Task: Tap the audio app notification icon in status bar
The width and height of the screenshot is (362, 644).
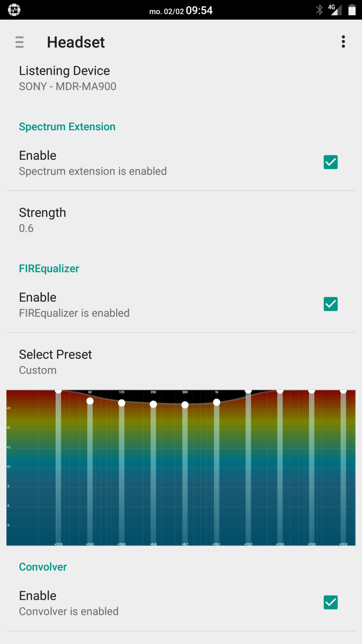Action: (x=14, y=10)
